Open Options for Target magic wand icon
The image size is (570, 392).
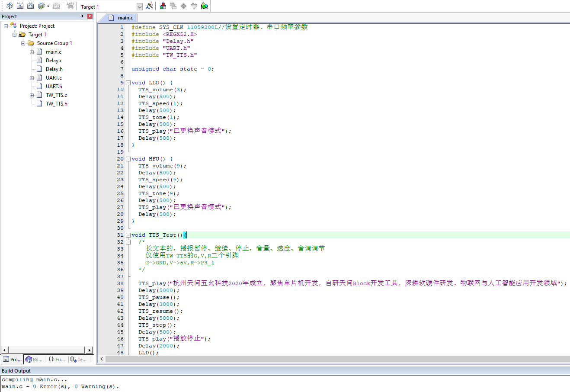pyautogui.click(x=149, y=6)
